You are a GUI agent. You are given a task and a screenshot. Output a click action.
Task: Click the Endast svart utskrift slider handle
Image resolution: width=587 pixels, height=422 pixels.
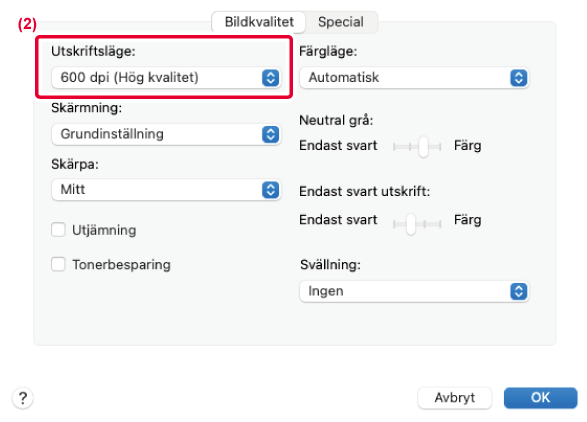coord(411,224)
